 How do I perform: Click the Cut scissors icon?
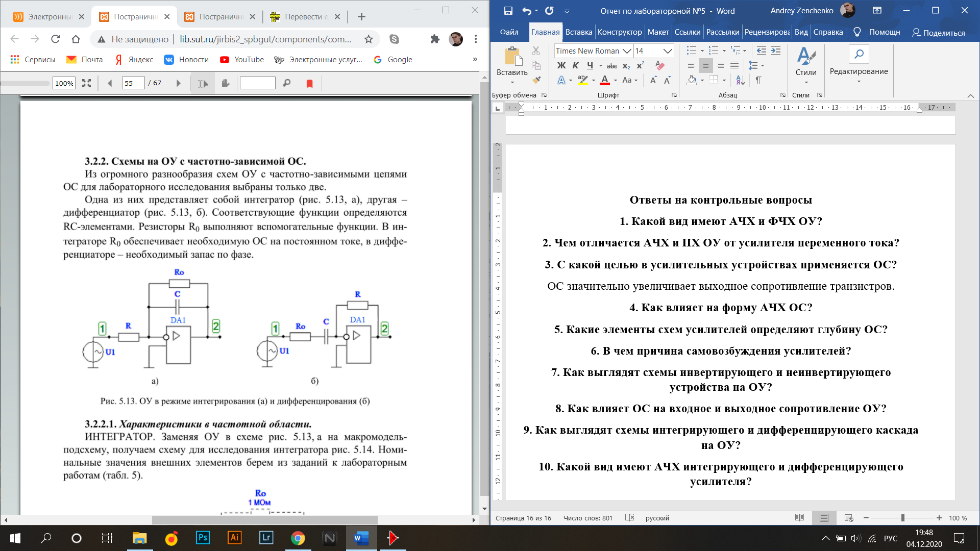tap(536, 51)
